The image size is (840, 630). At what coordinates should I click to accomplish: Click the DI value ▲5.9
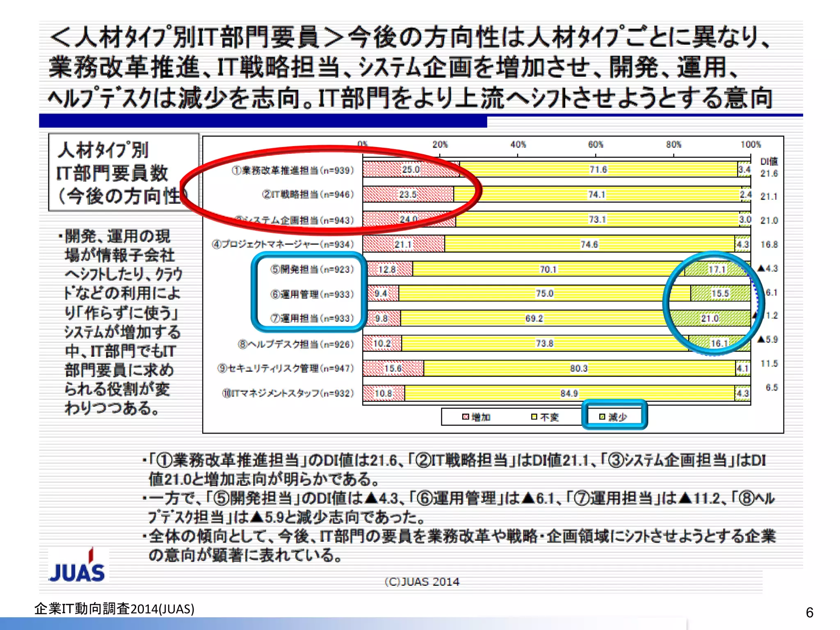(768, 339)
